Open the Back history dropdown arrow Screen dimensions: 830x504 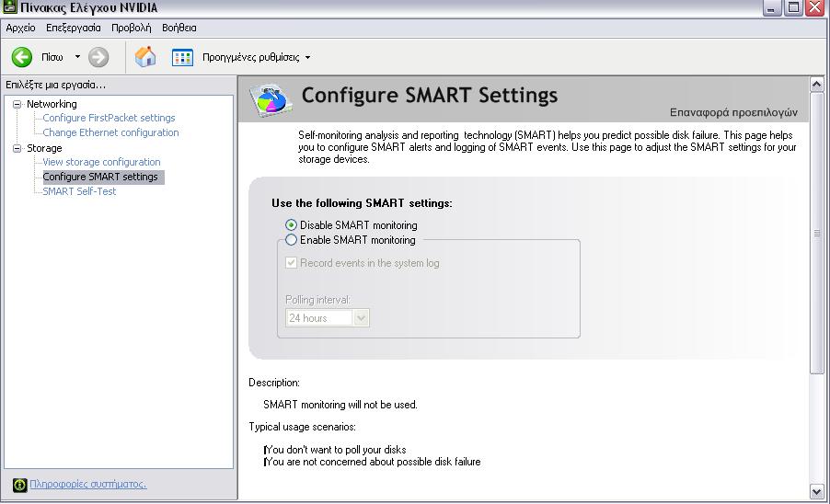point(77,57)
